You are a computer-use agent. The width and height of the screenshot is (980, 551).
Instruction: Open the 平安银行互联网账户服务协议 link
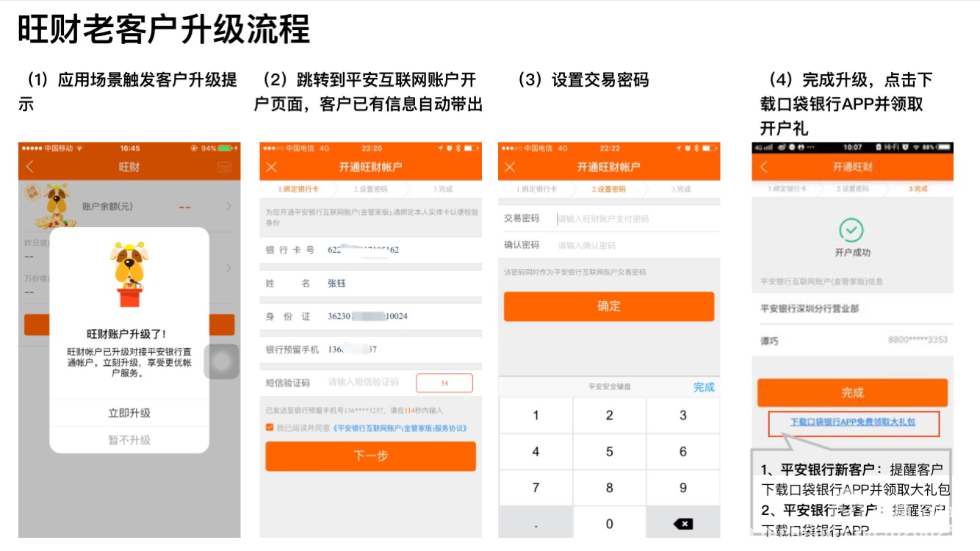click(x=400, y=428)
